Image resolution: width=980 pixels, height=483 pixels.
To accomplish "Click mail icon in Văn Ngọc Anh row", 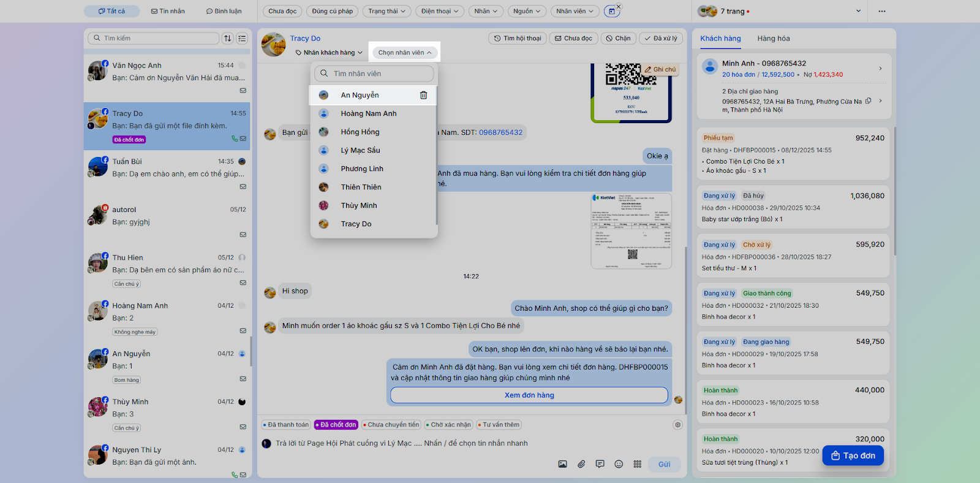I will click(243, 90).
